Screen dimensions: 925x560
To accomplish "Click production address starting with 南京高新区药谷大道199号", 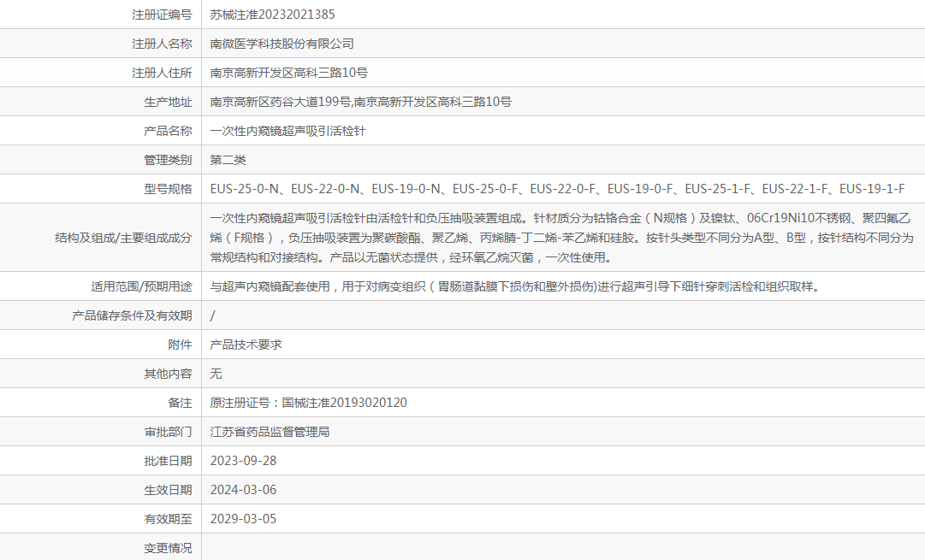I will point(360,102).
